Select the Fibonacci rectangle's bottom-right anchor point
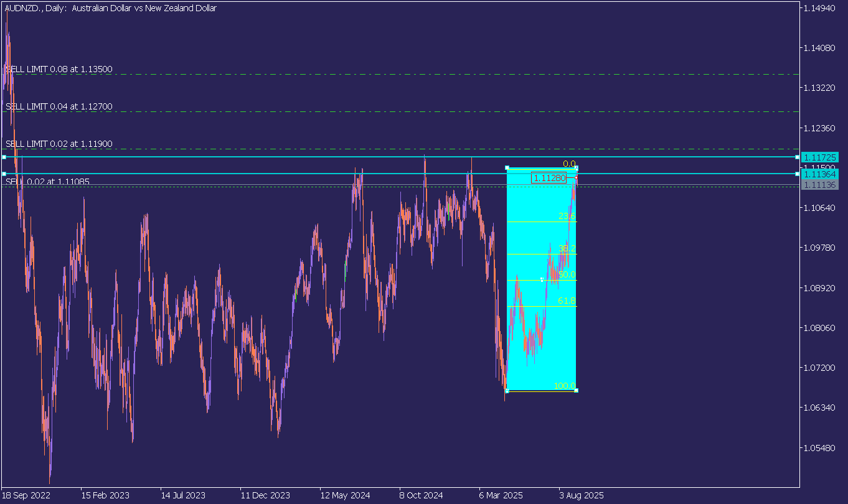848x504 pixels. tap(576, 391)
